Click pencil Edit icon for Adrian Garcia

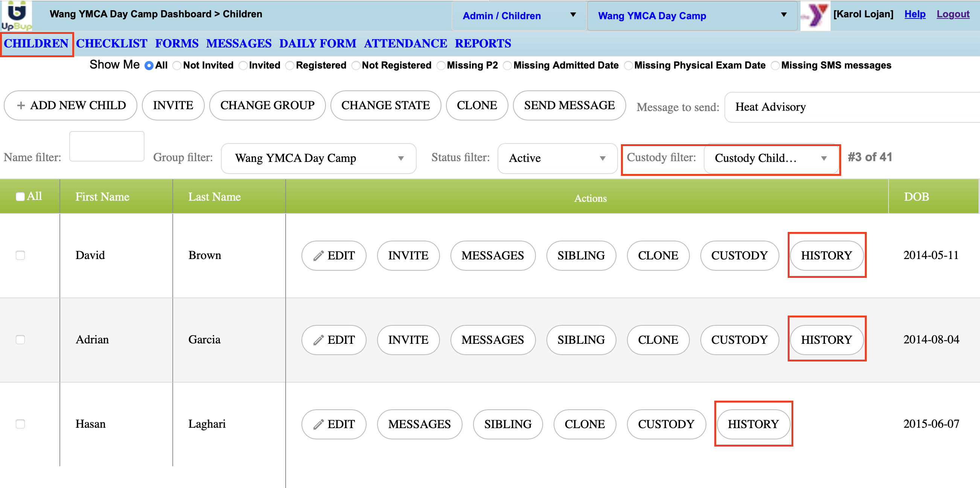(x=318, y=340)
